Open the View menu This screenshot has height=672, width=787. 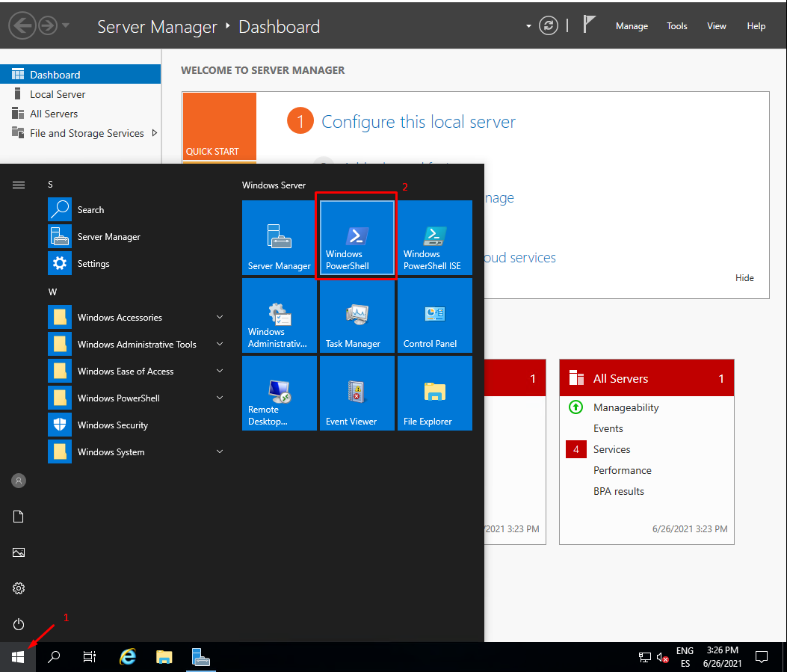pyautogui.click(x=716, y=26)
